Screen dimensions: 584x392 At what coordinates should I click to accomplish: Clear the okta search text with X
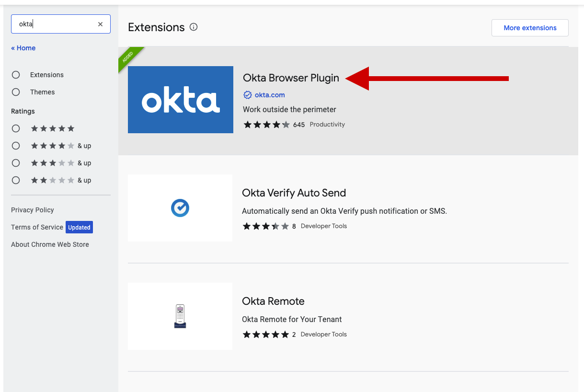[x=100, y=24]
